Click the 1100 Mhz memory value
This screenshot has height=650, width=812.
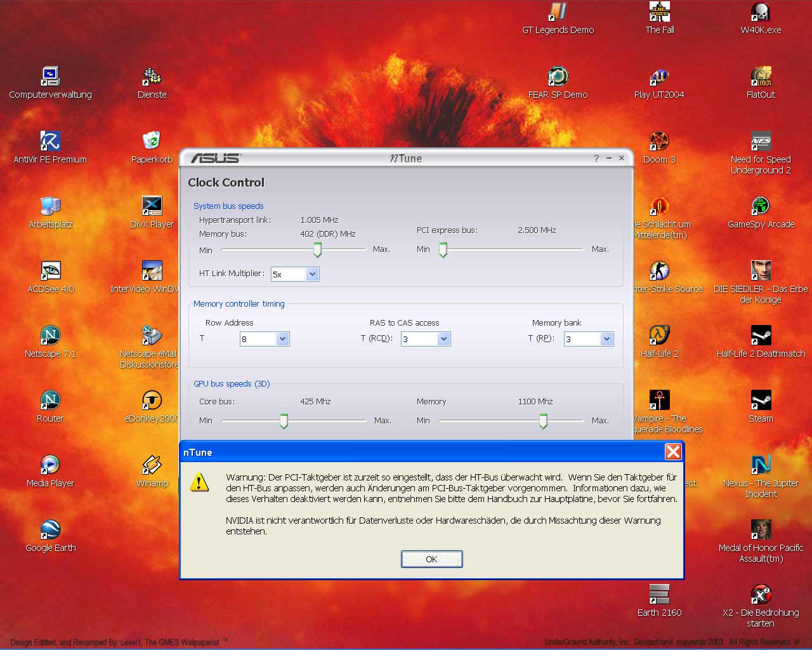[535, 401]
